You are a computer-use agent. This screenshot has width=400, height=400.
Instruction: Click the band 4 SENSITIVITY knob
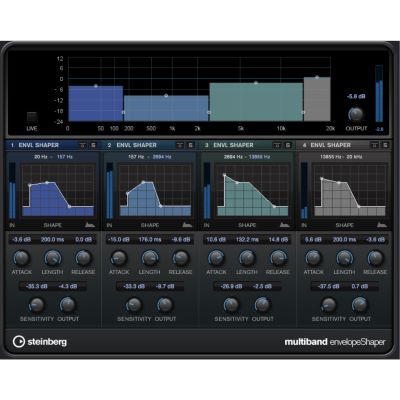point(329,305)
